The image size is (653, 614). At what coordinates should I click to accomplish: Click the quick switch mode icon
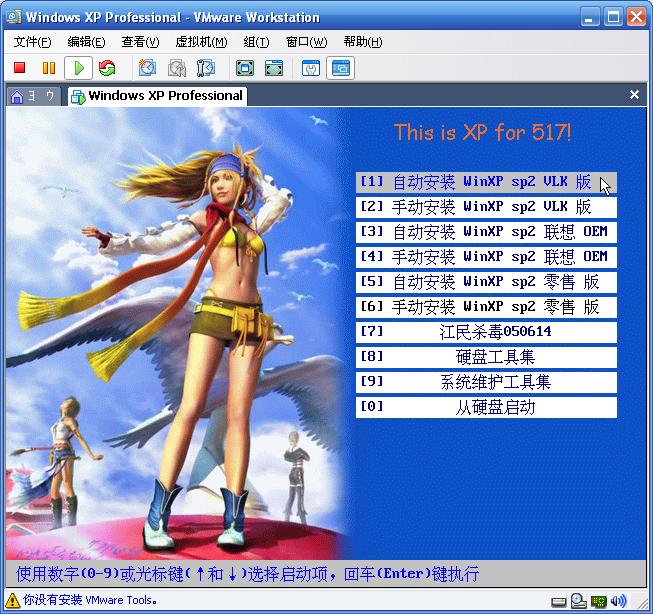(x=274, y=68)
